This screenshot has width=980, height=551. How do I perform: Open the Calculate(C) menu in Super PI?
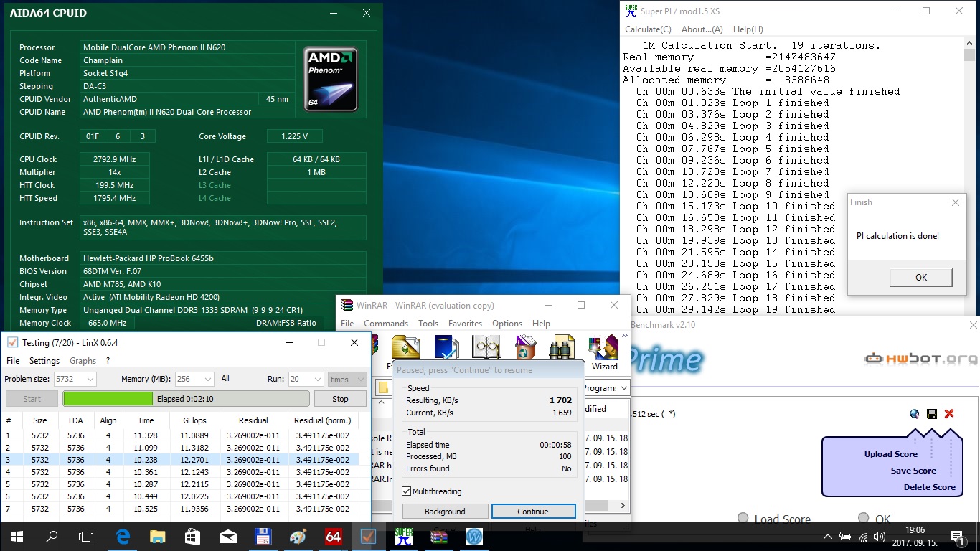coord(648,29)
